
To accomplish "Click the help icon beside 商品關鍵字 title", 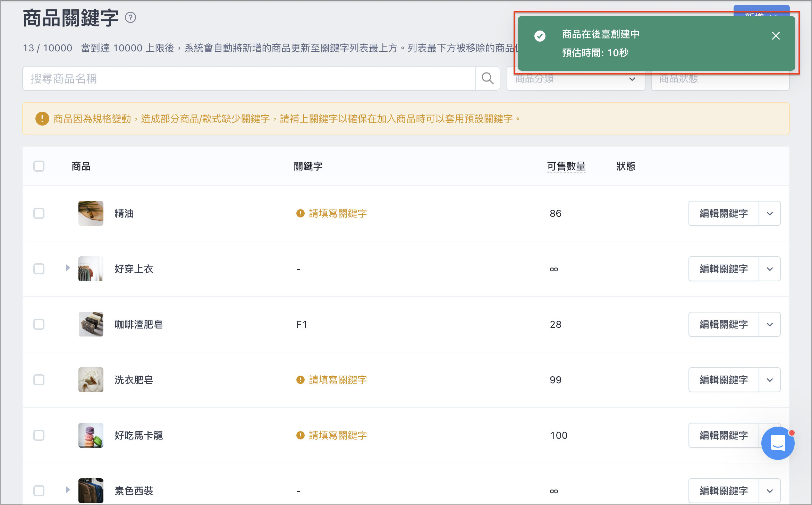I will click(x=130, y=17).
